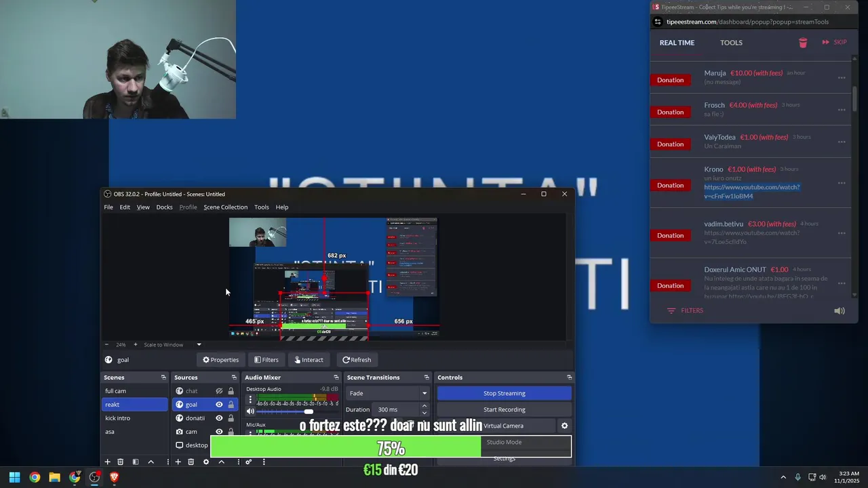Open ValyTodea donation three-dot menu
Viewport: 868px width, 488px height.
pyautogui.click(x=842, y=142)
